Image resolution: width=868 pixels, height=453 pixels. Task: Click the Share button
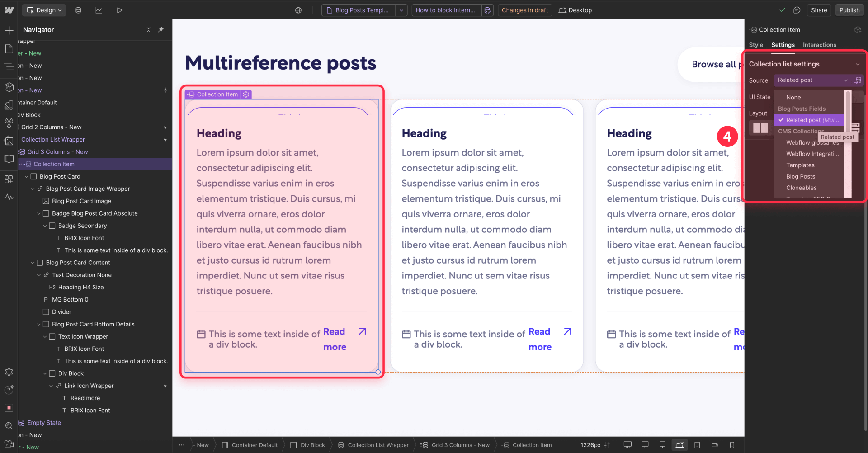819,10
